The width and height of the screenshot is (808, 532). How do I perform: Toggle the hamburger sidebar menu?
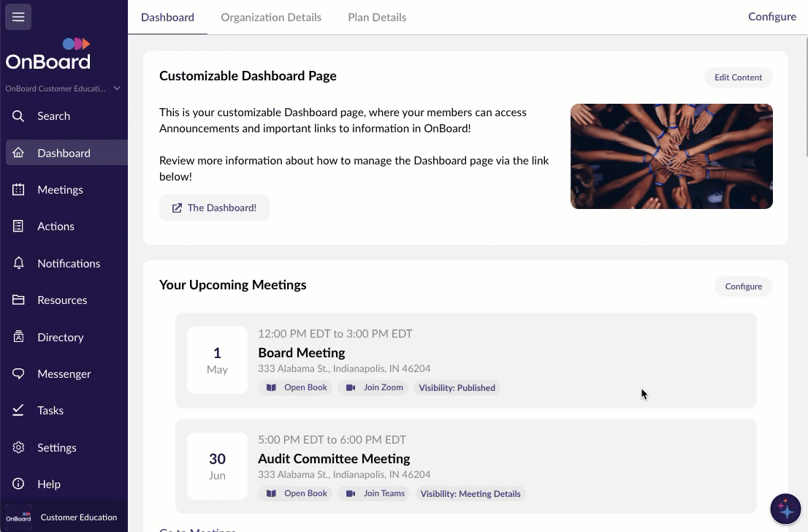[18, 17]
